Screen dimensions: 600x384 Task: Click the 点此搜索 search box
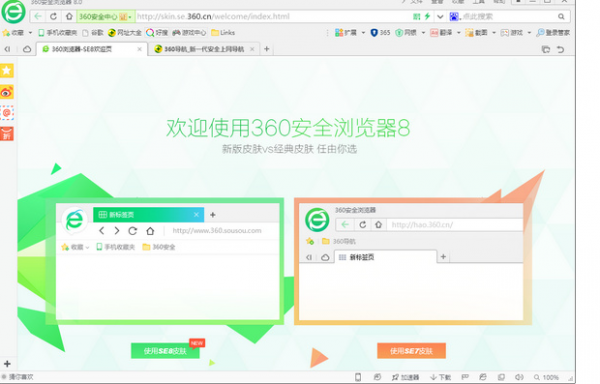[507, 16]
